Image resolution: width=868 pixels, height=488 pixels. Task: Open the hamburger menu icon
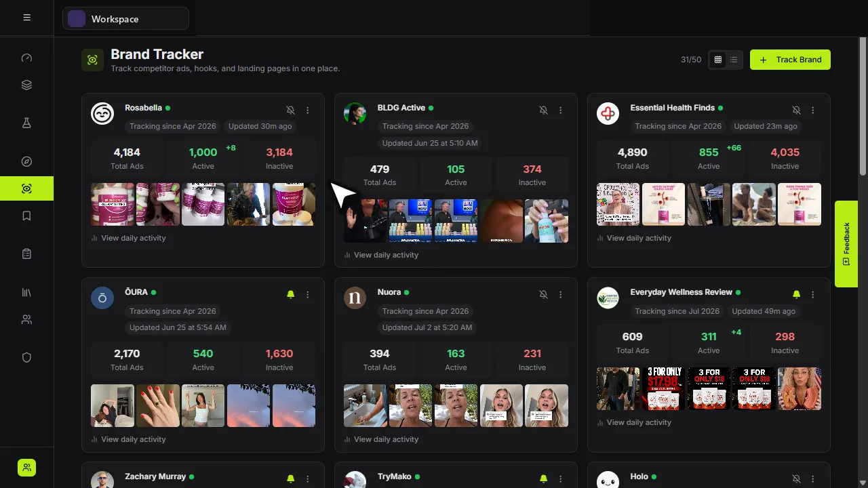point(26,18)
